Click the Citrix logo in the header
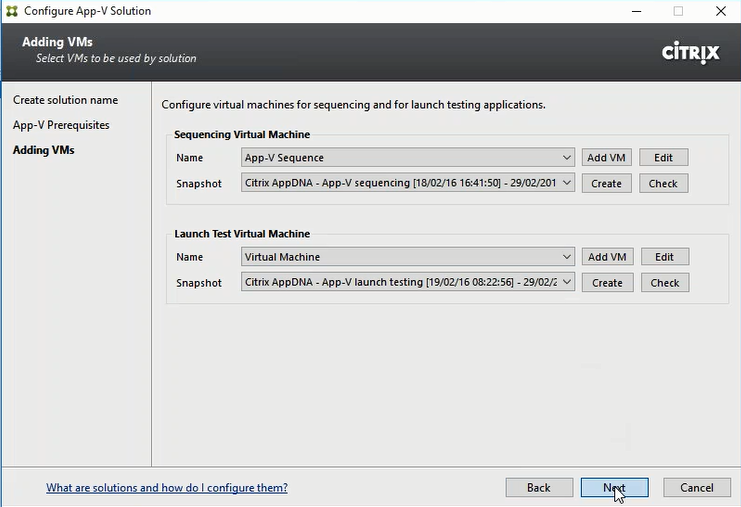Screen dimensions: 741x507 click(691, 52)
